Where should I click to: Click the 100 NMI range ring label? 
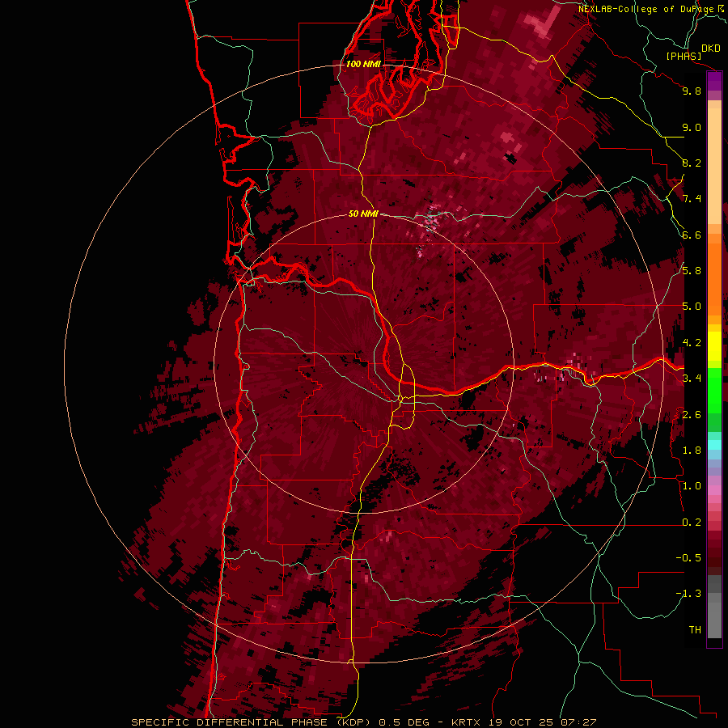(x=363, y=64)
